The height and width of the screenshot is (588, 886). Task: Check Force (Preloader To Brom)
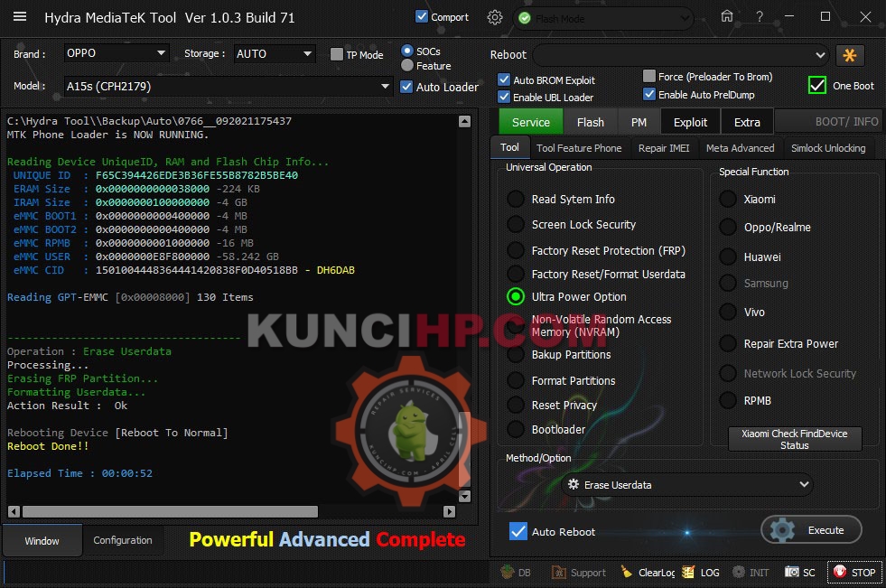[649, 76]
